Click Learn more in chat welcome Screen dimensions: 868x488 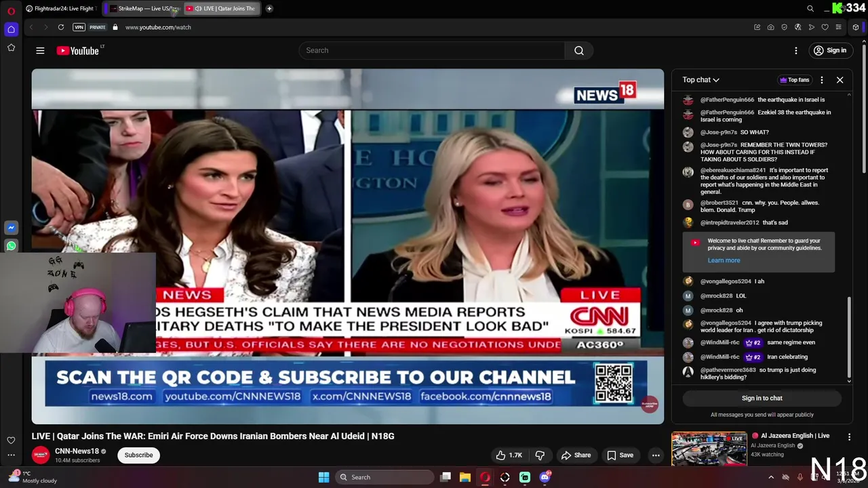[724, 260]
